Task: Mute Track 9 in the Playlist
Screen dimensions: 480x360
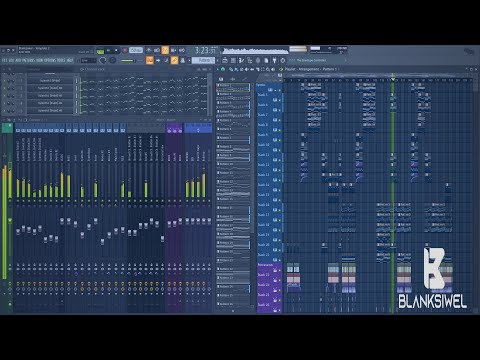Action: tap(280, 140)
